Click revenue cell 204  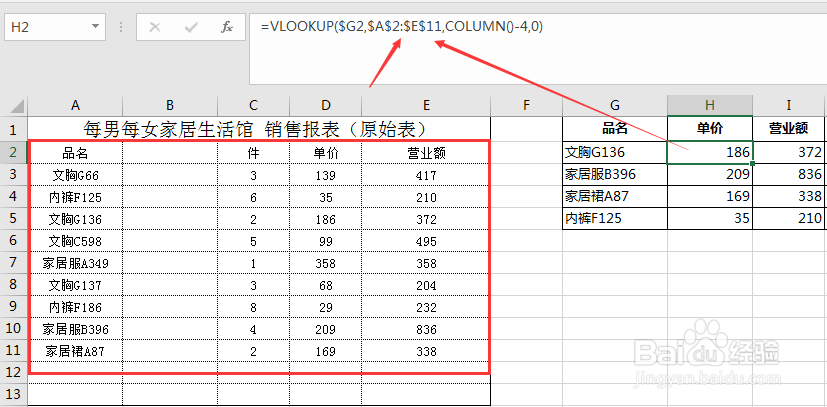426,285
